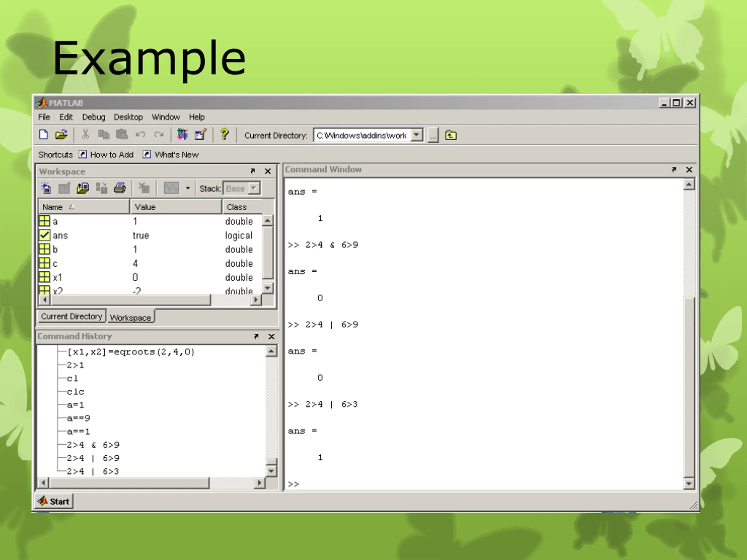Image resolution: width=747 pixels, height=560 pixels.
Task: Click Delete variable icon in Workspace
Action: 144,188
